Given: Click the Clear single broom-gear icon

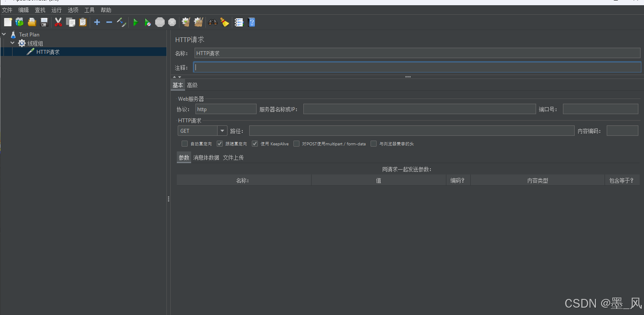Looking at the screenshot, I should [186, 22].
